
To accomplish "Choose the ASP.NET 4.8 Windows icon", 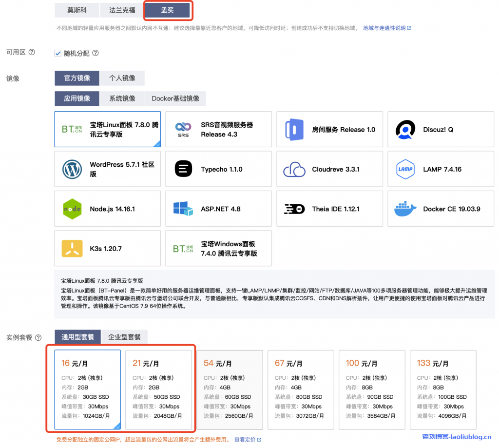I will point(183,209).
